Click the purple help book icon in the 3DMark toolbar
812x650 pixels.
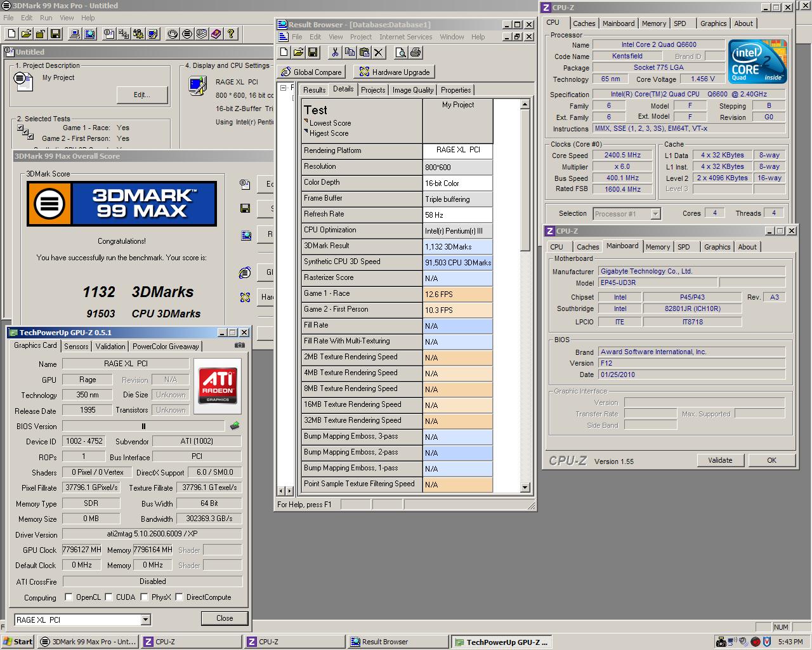[x=216, y=34]
